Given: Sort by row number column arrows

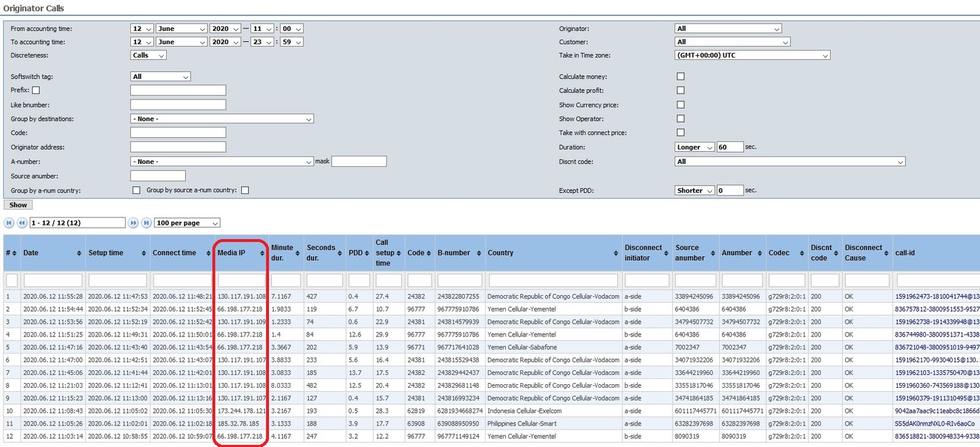Looking at the screenshot, I should pos(14,253).
